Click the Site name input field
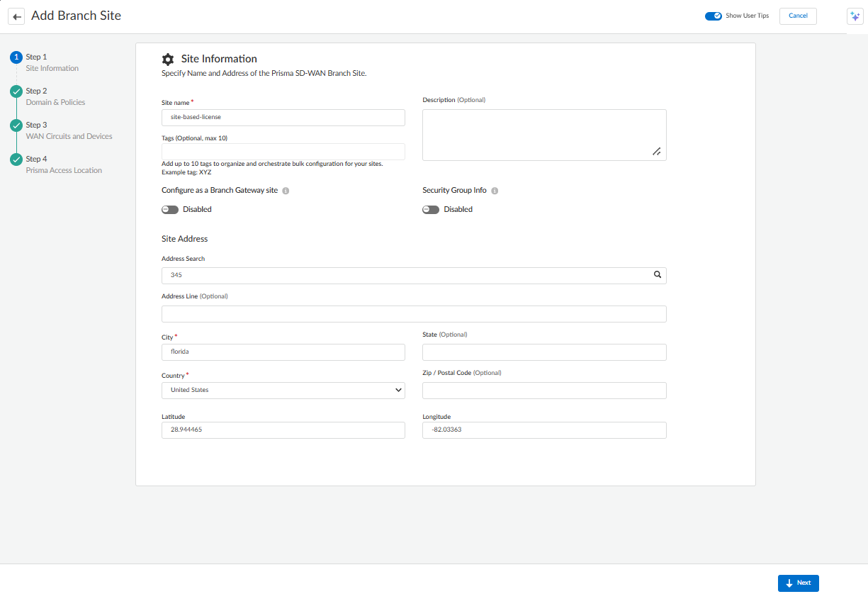The image size is (868, 594). 283,118
